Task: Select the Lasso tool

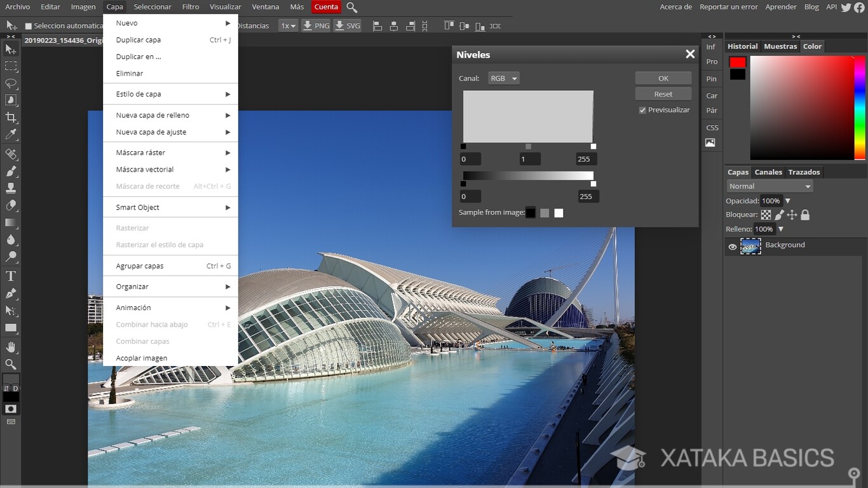Action: [9, 83]
